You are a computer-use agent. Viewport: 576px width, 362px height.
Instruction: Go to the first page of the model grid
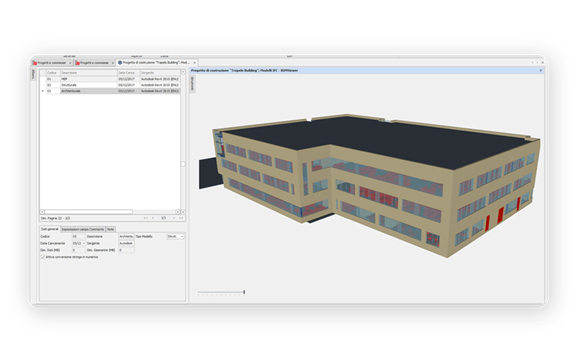tap(145, 218)
